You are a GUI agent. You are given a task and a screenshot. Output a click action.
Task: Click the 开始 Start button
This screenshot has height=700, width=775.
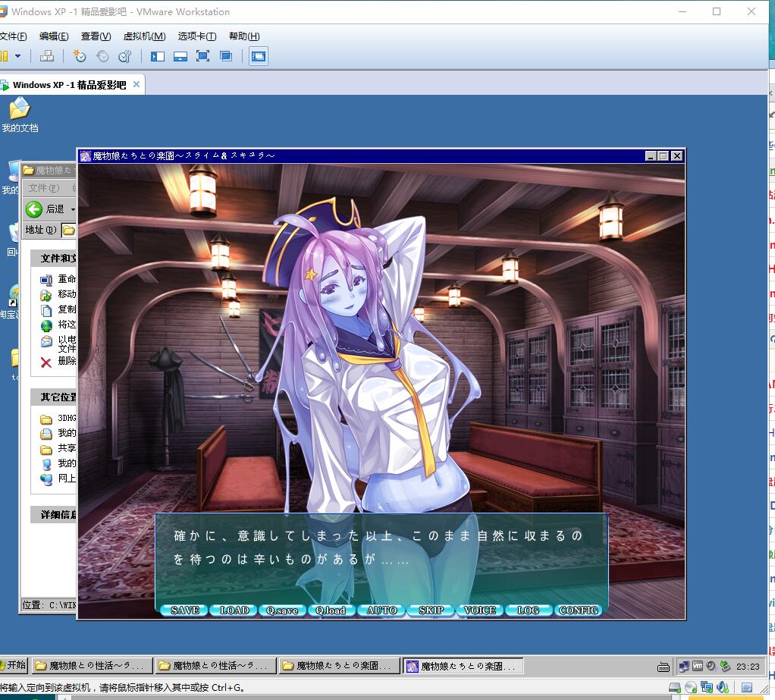(x=14, y=665)
